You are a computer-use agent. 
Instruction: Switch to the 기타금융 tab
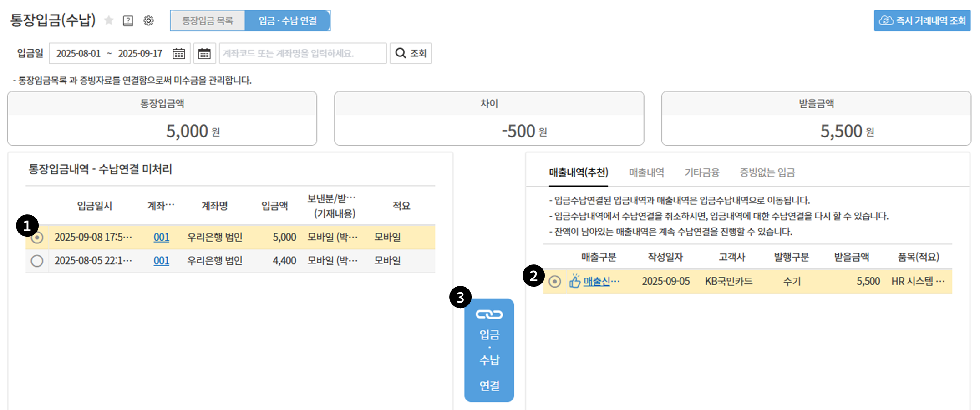pos(702,172)
